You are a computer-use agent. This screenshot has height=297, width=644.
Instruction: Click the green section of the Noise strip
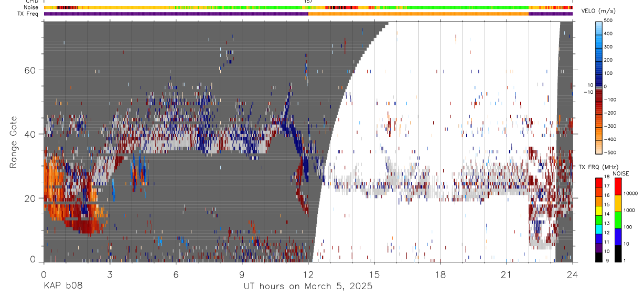[x=467, y=7]
